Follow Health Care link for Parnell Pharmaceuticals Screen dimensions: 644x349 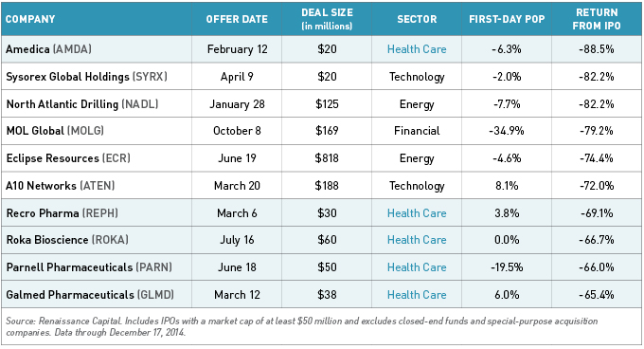(417, 267)
